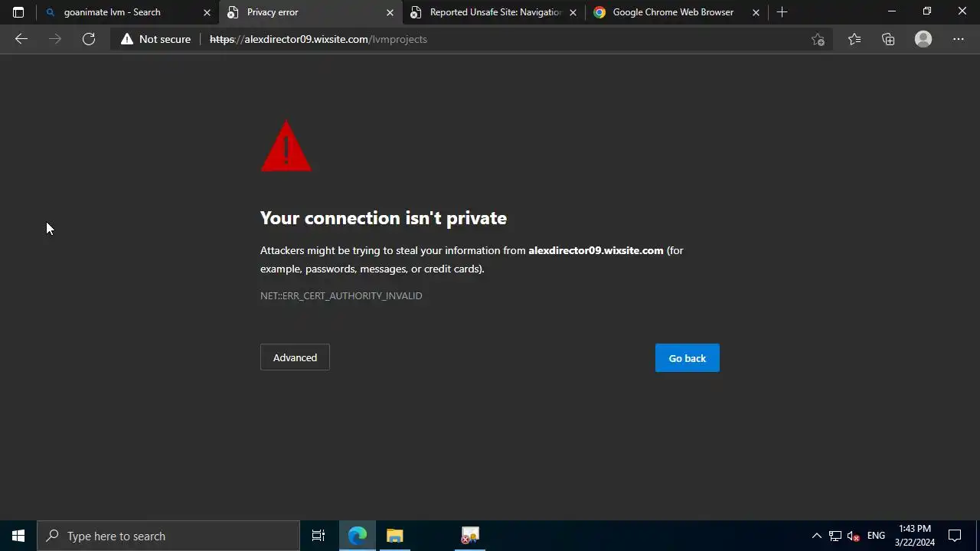Screen dimensions: 980x551
Task: Open the clock showing 1:43 PM
Action: coord(915,536)
